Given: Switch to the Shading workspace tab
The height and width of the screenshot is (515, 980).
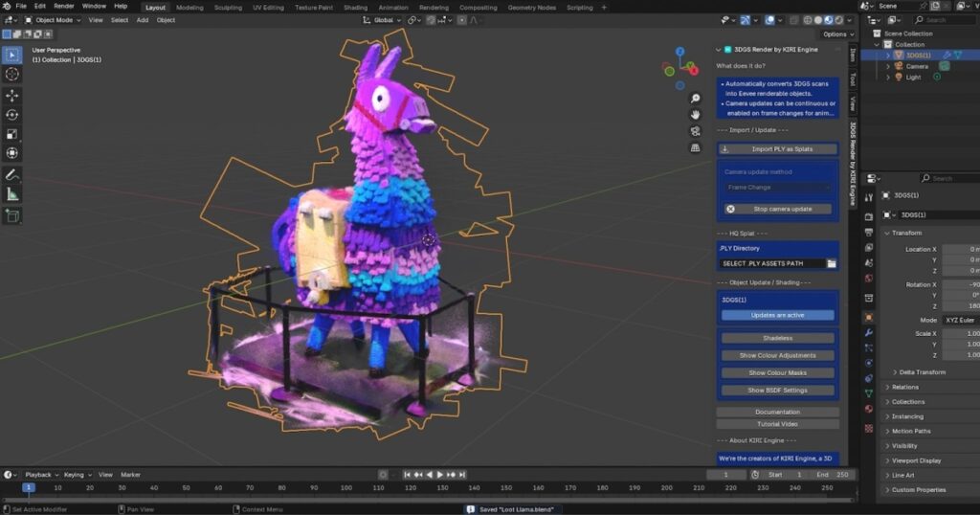Looking at the screenshot, I should (356, 8).
